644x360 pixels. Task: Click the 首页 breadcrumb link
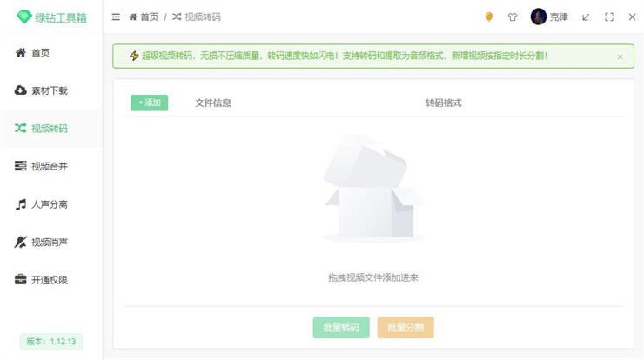[149, 17]
